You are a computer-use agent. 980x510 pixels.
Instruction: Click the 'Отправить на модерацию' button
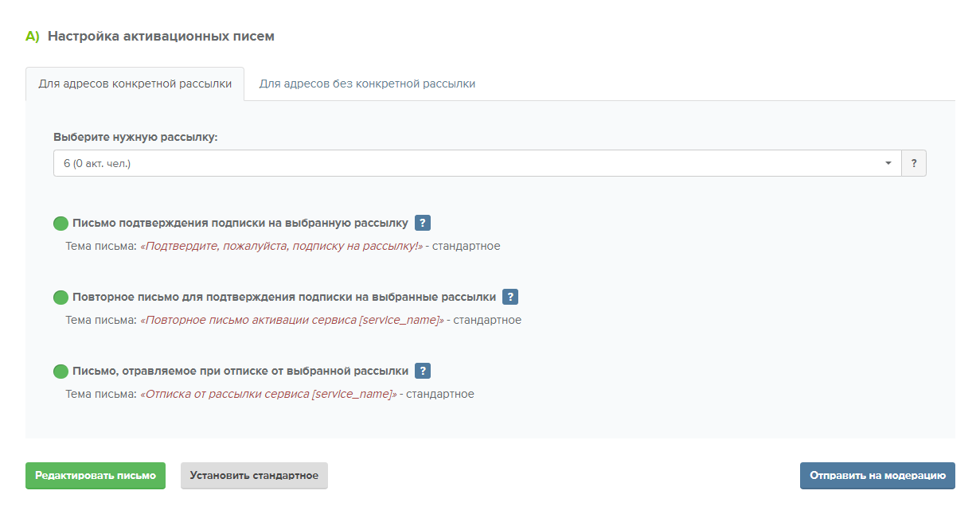877,476
